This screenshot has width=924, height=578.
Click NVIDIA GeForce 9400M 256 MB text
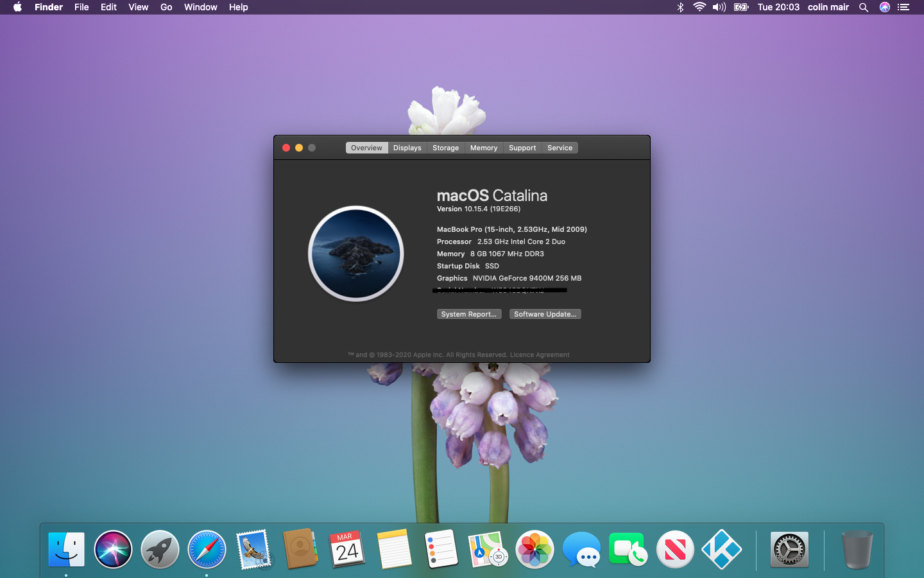click(x=527, y=278)
